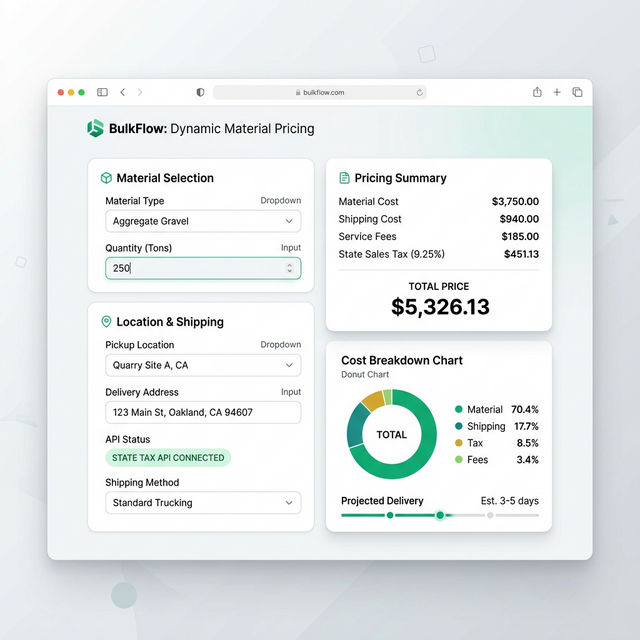Click the State Sales Tax (9.25%) label
Image resolution: width=640 pixels, height=640 pixels.
(x=391, y=254)
